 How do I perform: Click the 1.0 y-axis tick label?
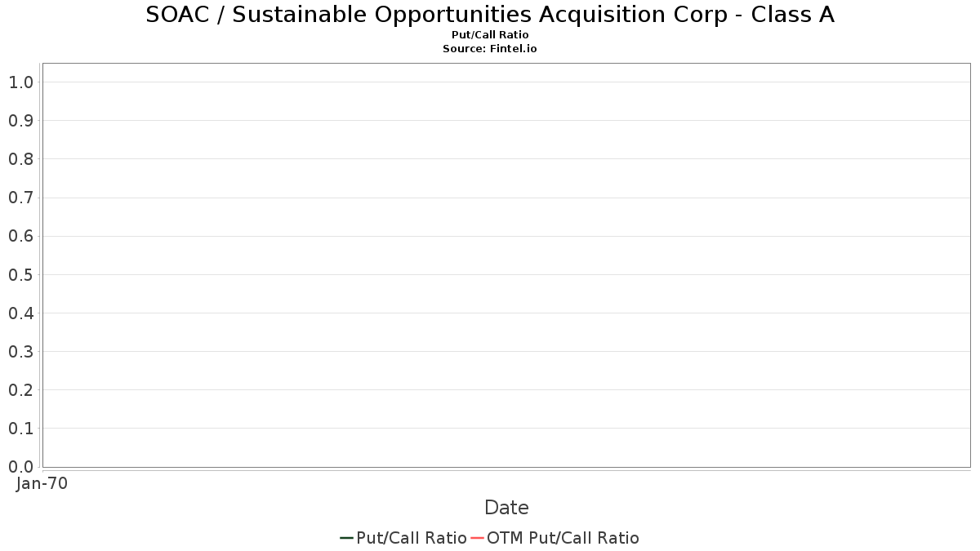pos(20,82)
